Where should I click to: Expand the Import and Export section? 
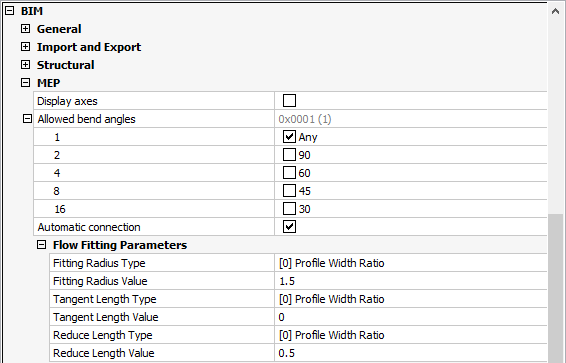25,47
